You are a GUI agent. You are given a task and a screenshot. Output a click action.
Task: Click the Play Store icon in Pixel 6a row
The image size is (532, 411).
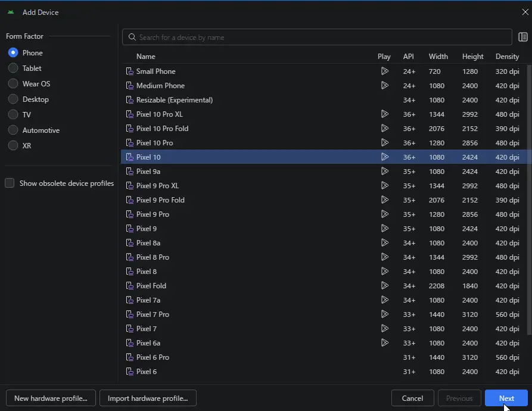(384, 342)
